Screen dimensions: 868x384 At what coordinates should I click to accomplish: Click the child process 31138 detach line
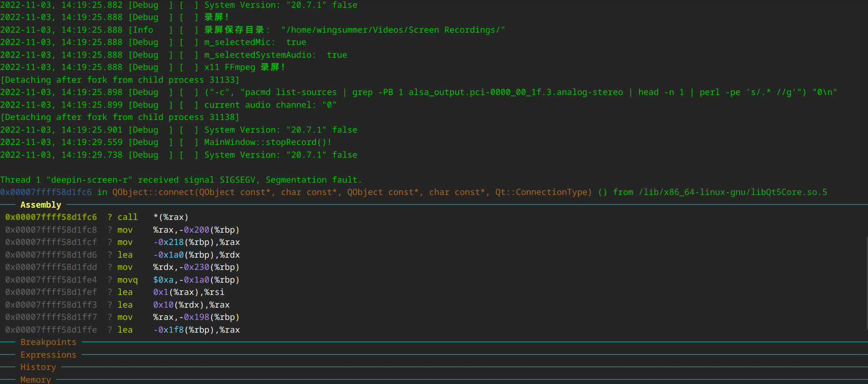[x=120, y=117]
